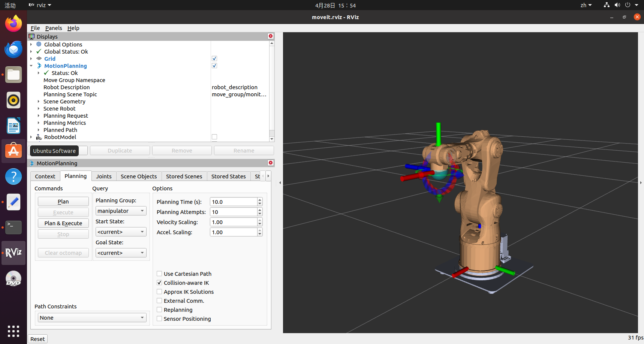Open the Panels menu
This screenshot has width=644, height=344.
click(x=54, y=28)
